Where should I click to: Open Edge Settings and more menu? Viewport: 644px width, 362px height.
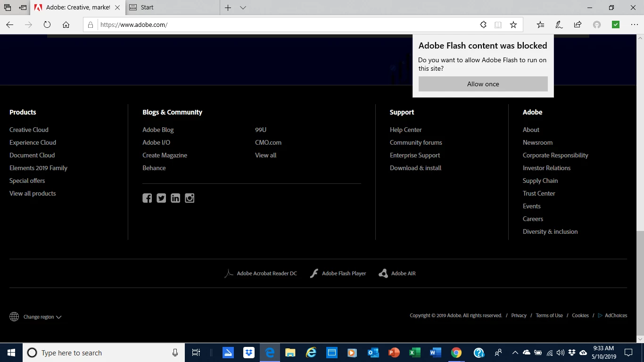tap(634, 25)
